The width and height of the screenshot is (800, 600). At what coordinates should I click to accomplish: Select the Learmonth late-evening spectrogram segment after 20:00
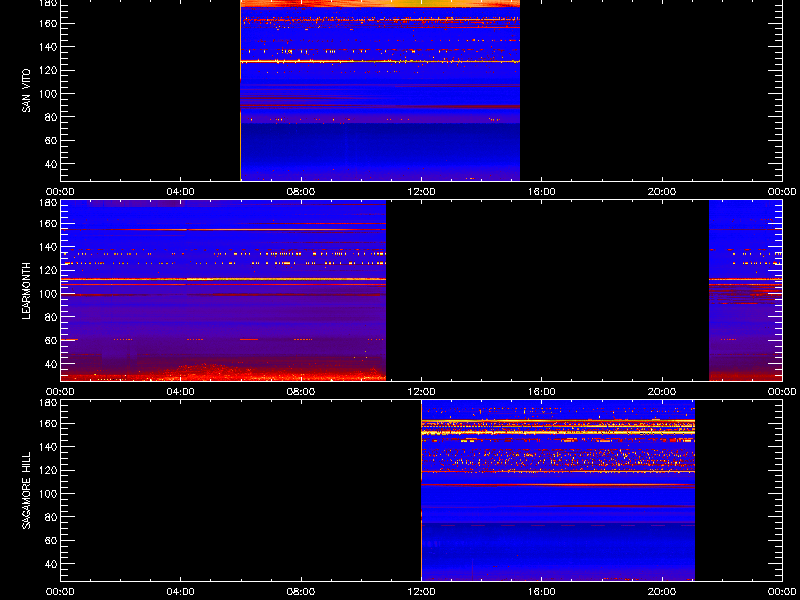pyautogui.click(x=745, y=290)
